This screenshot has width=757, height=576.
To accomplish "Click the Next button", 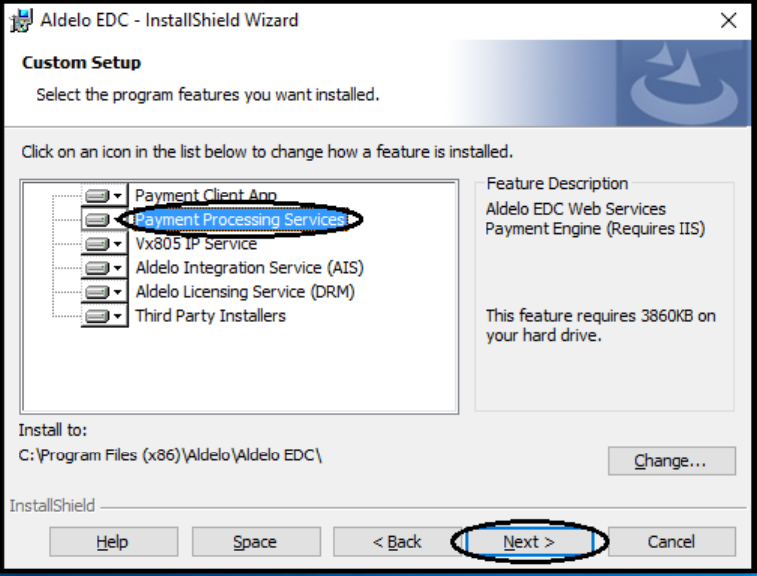I will (529, 542).
